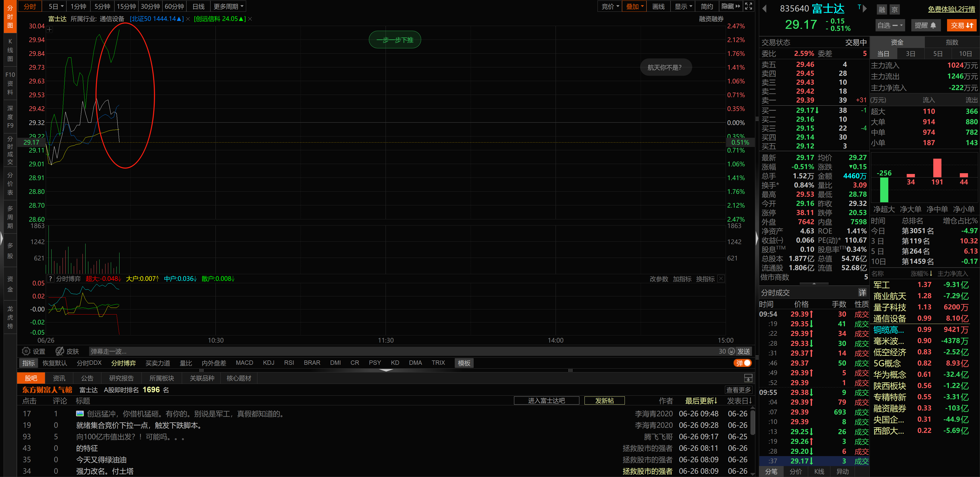Open post 向100亿市值出发
Viewport: 980px width, 477px height.
(130, 437)
